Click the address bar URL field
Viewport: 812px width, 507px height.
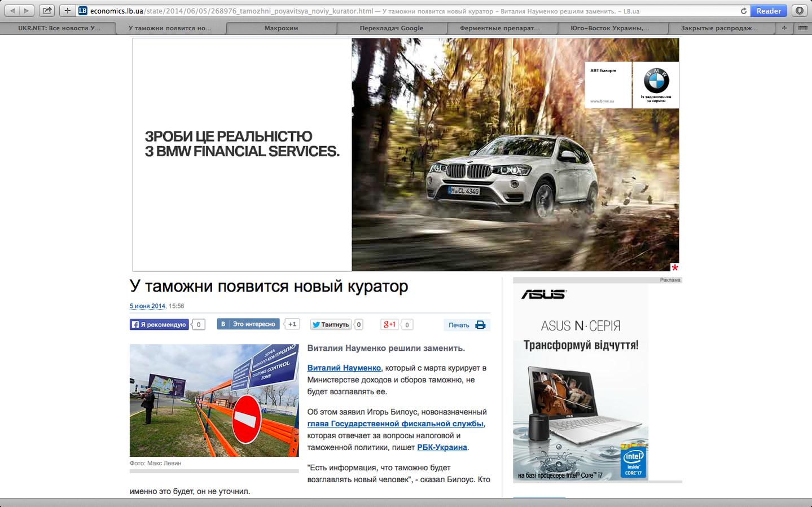click(x=413, y=11)
